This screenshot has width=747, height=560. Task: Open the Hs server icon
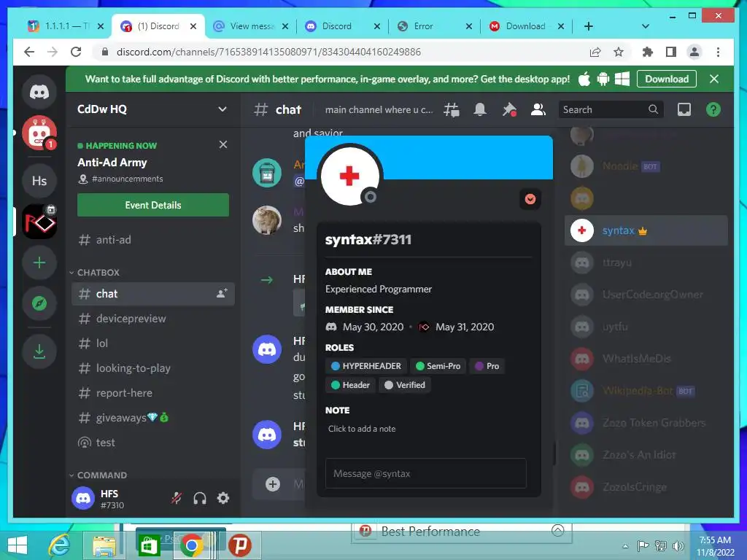(39, 181)
